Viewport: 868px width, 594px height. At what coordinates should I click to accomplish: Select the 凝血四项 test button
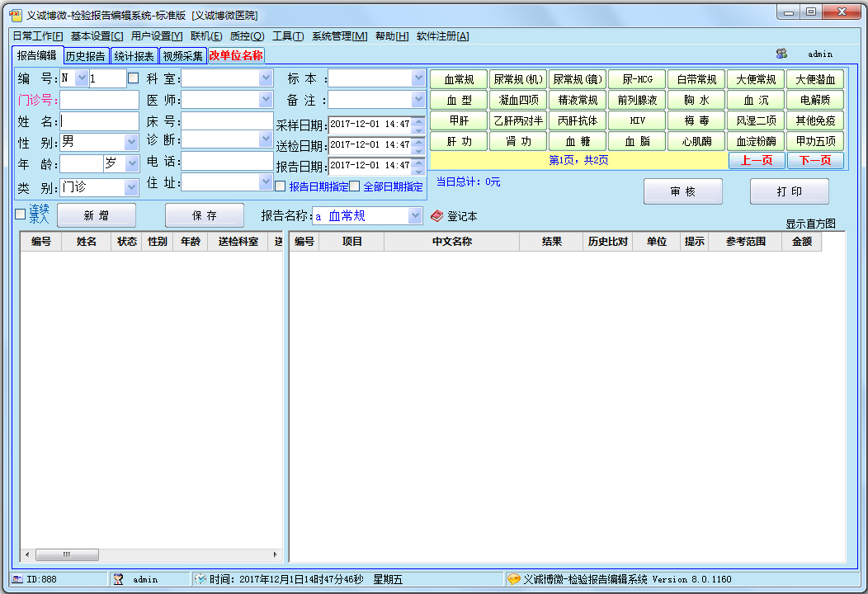click(518, 100)
